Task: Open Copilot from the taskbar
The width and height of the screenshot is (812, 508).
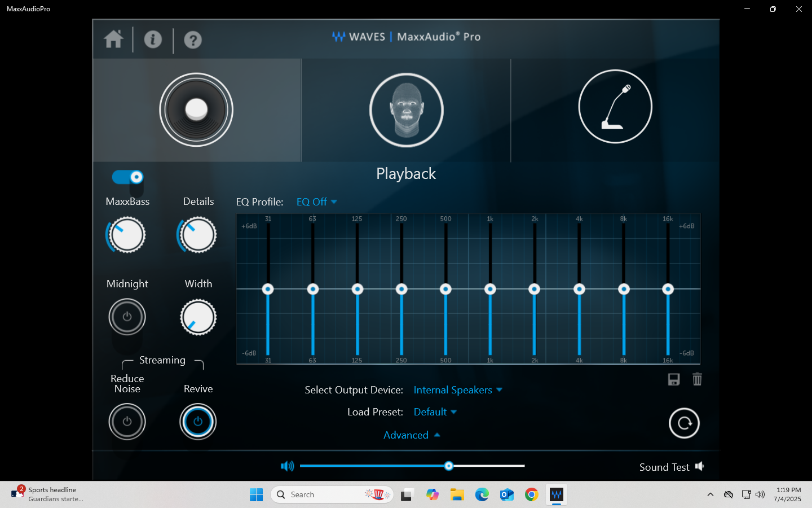Action: pos(433,495)
